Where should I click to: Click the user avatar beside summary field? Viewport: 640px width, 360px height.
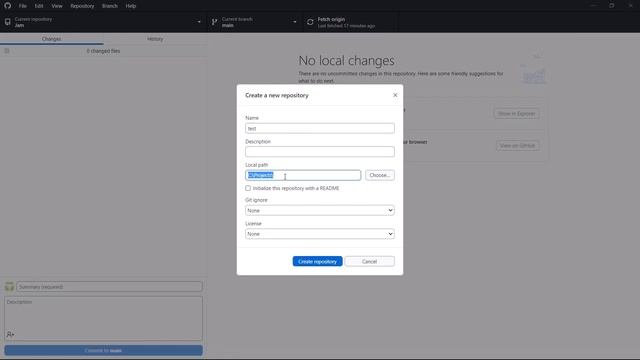(x=9, y=287)
